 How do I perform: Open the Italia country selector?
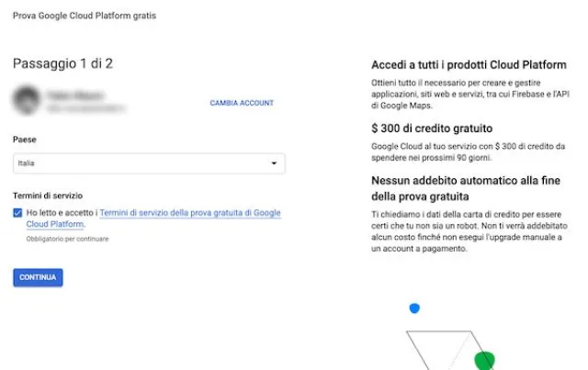tap(147, 163)
